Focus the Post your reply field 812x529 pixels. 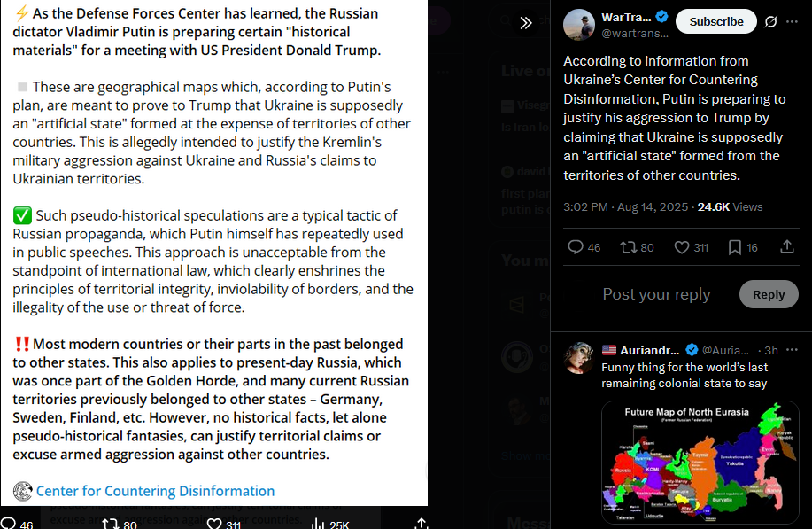point(656,294)
